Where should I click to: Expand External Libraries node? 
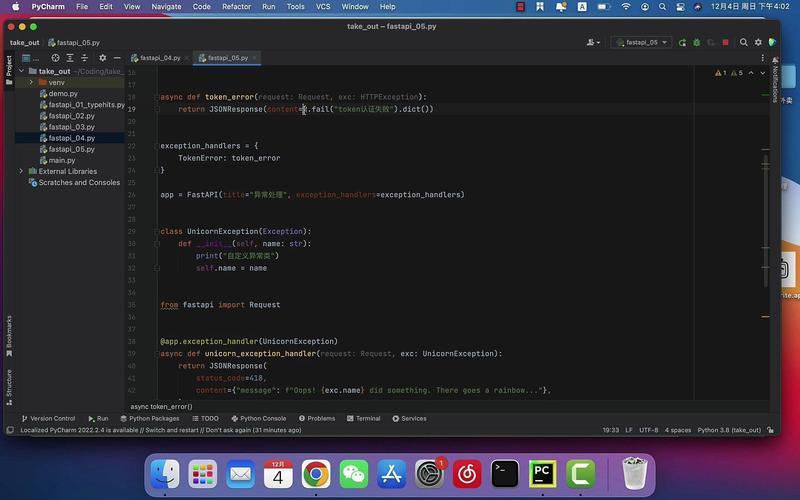(21, 171)
